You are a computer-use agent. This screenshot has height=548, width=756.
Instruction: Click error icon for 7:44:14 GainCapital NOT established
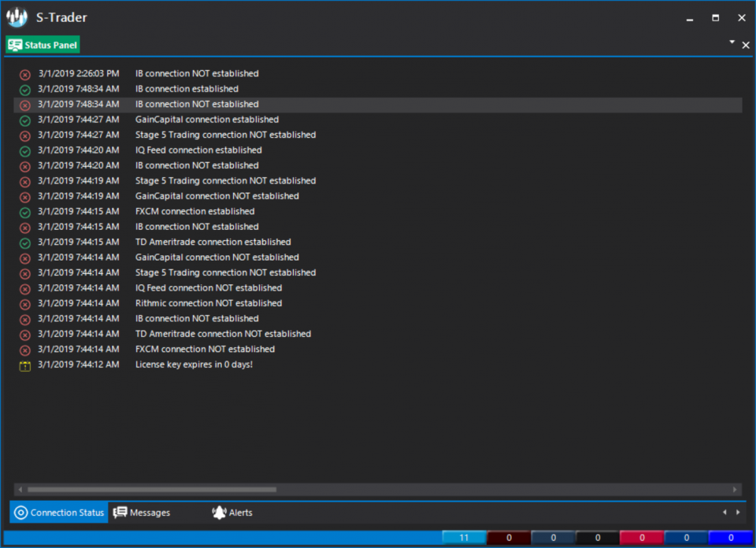[x=25, y=258]
